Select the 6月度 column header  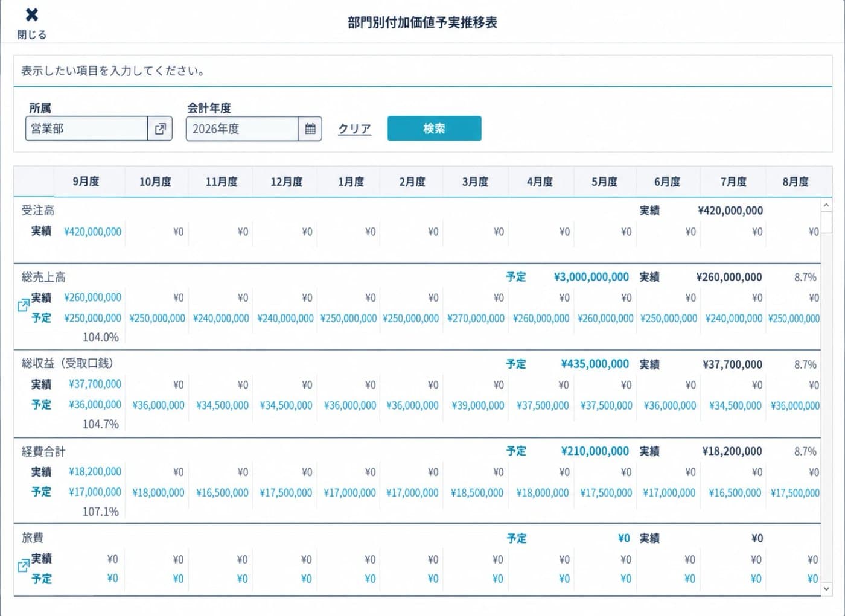[667, 182]
